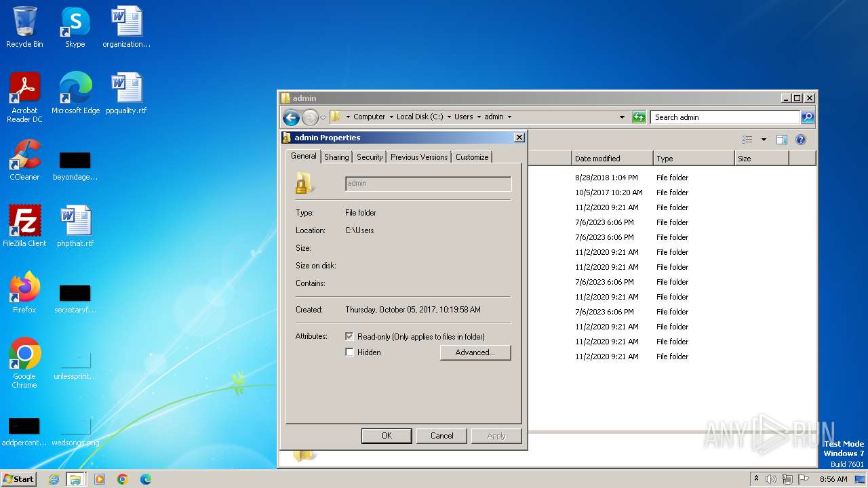
Task: Launch Firefox desktop shortcut
Action: [x=24, y=292]
